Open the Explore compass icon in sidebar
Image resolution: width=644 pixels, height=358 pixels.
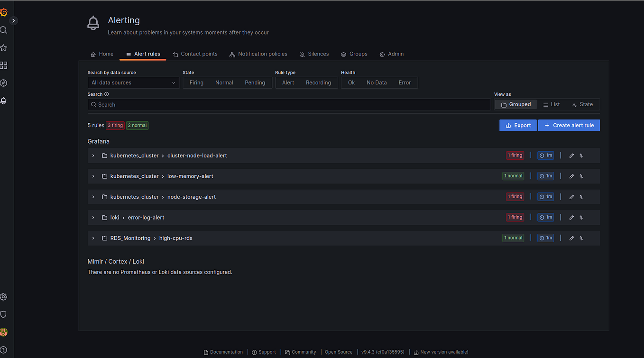[x=4, y=83]
